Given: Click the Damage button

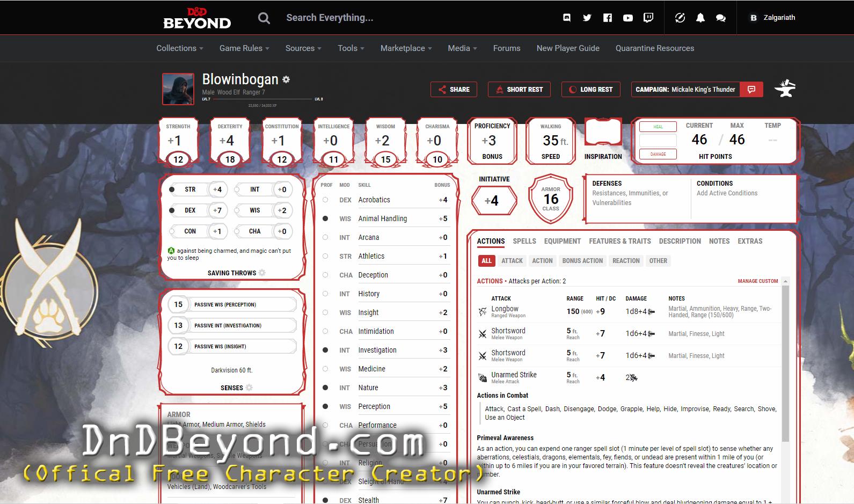Looking at the screenshot, I should coord(658,154).
